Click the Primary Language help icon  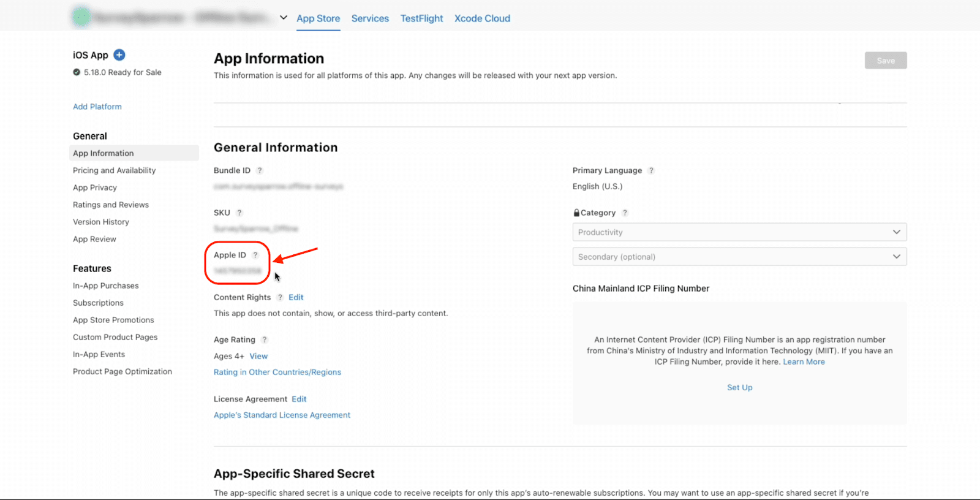651,170
